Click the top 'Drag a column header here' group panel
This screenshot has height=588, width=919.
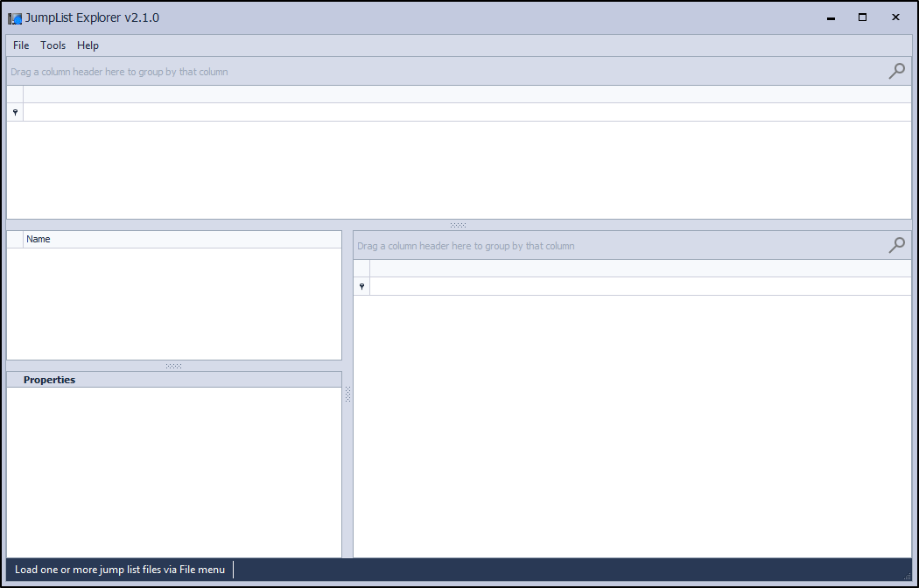(x=459, y=72)
